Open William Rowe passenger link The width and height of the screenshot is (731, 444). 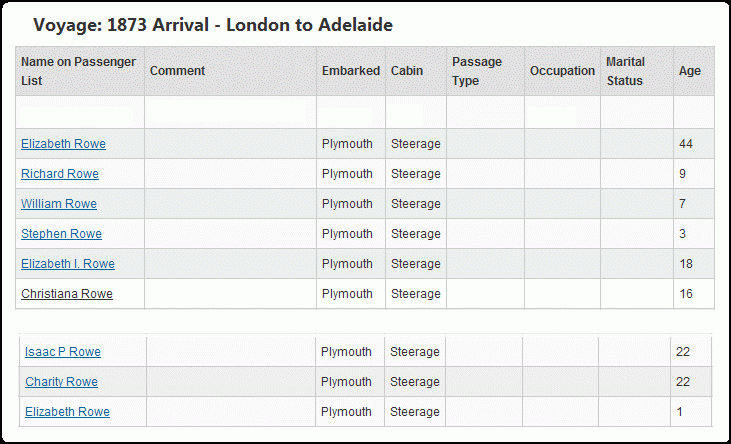click(59, 204)
